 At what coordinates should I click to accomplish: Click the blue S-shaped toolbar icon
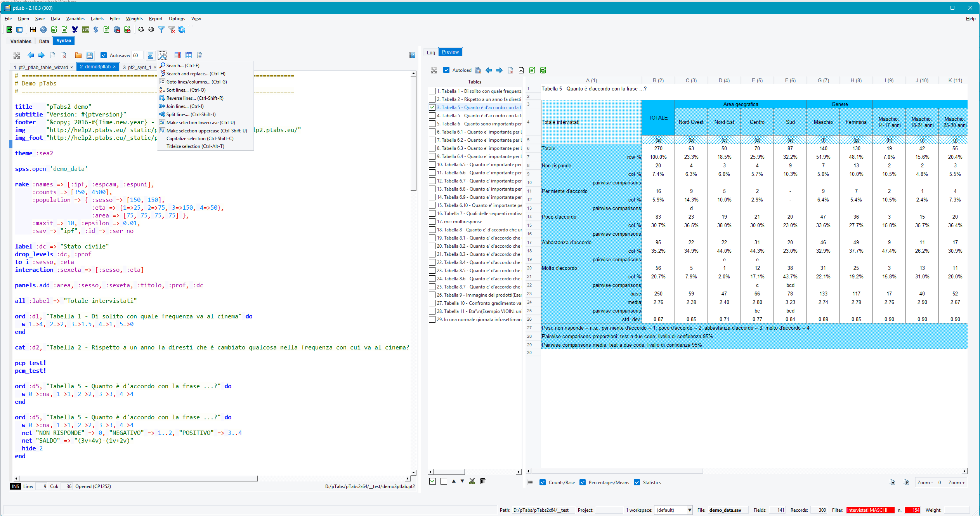pos(95,30)
